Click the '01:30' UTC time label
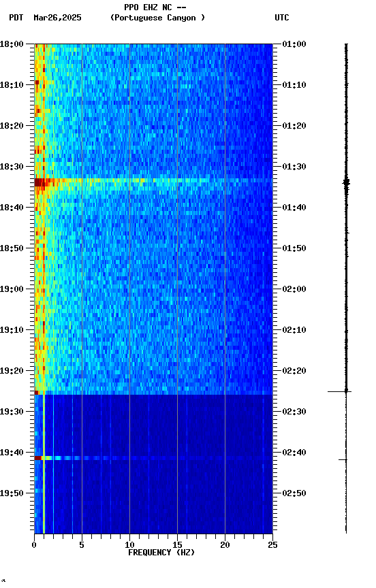 point(294,167)
